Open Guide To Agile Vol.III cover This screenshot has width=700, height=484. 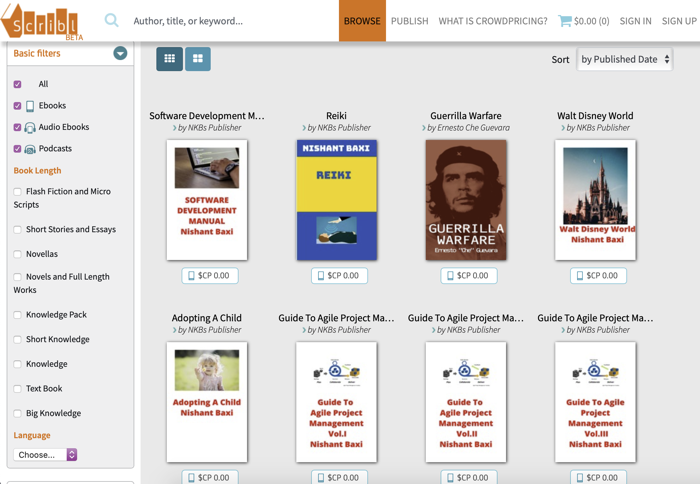point(596,402)
